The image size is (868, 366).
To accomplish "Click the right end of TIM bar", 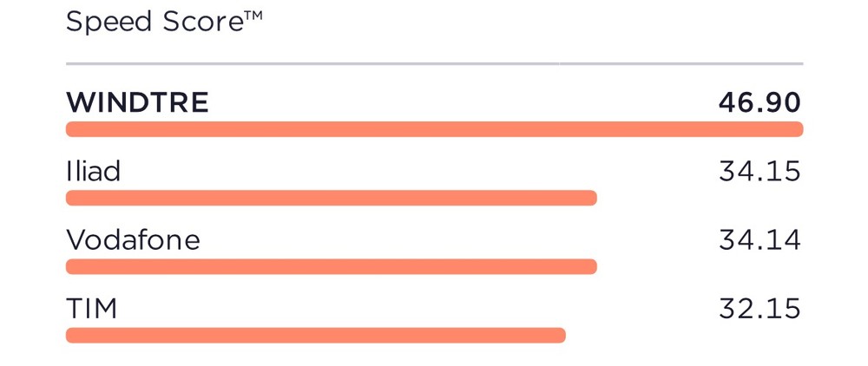I will (x=560, y=335).
